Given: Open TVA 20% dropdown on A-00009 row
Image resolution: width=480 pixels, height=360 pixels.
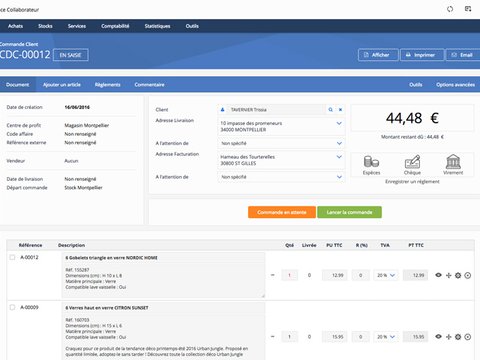Looking at the screenshot, I should (386, 337).
